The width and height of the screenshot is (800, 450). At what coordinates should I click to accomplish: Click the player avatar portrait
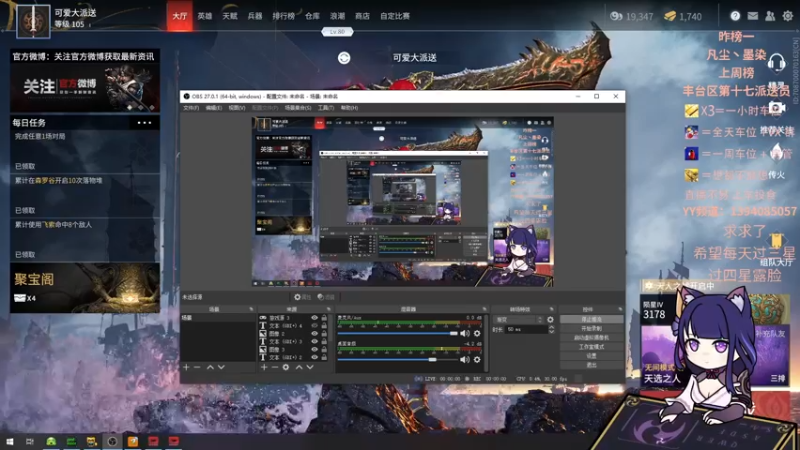coord(33,21)
